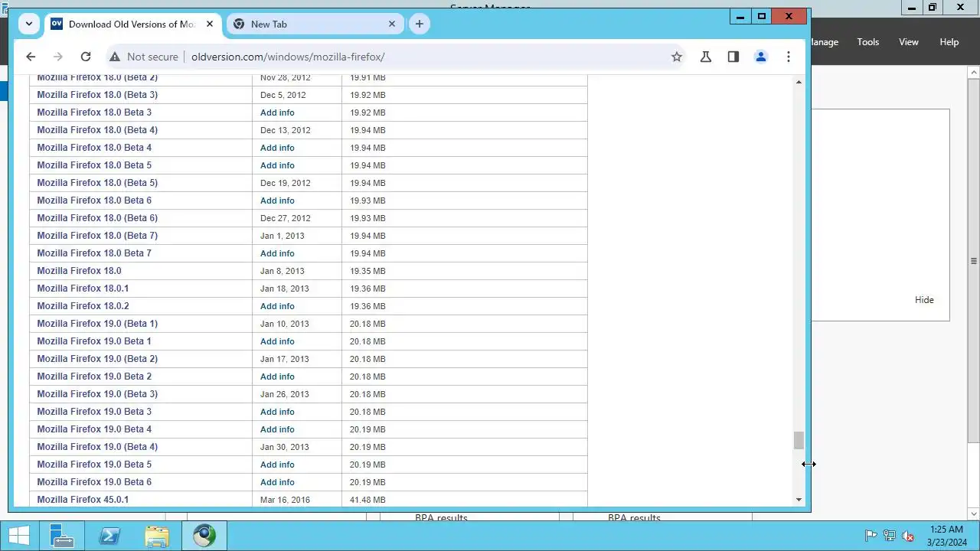Open Chrome Labs flask icon
Screen dimensions: 980x551
(706, 57)
